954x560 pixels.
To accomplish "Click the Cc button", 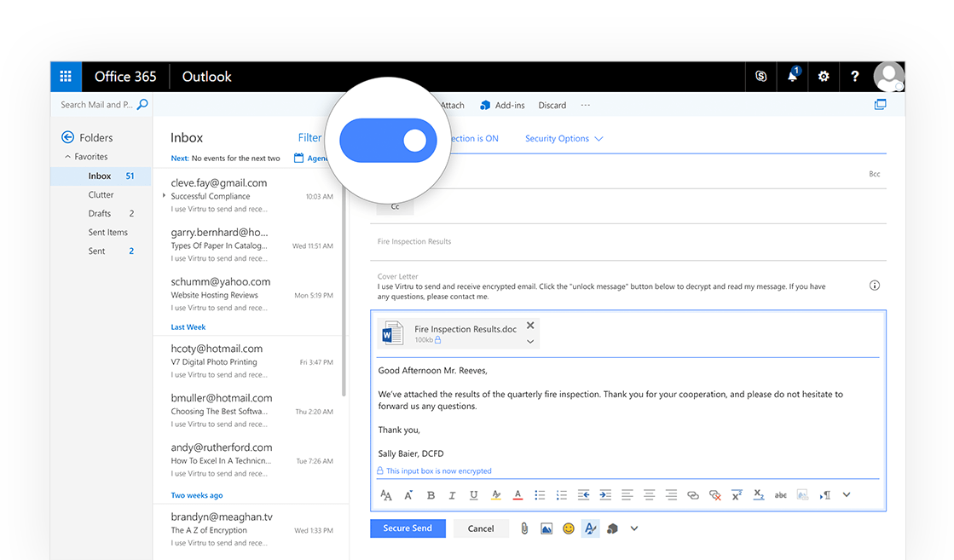I will click(x=395, y=207).
